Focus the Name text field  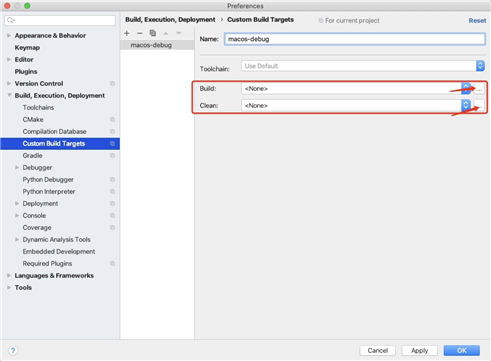[x=355, y=39]
